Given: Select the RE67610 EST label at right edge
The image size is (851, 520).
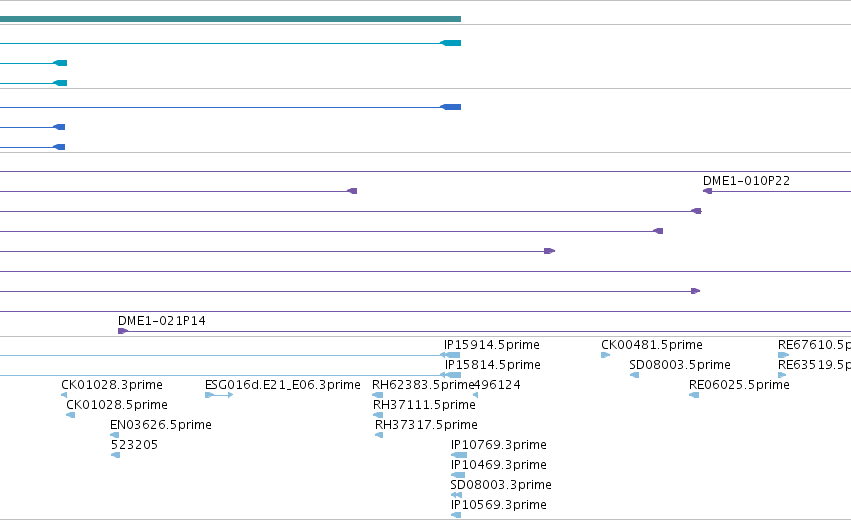Looking at the screenshot, I should pos(814,345).
